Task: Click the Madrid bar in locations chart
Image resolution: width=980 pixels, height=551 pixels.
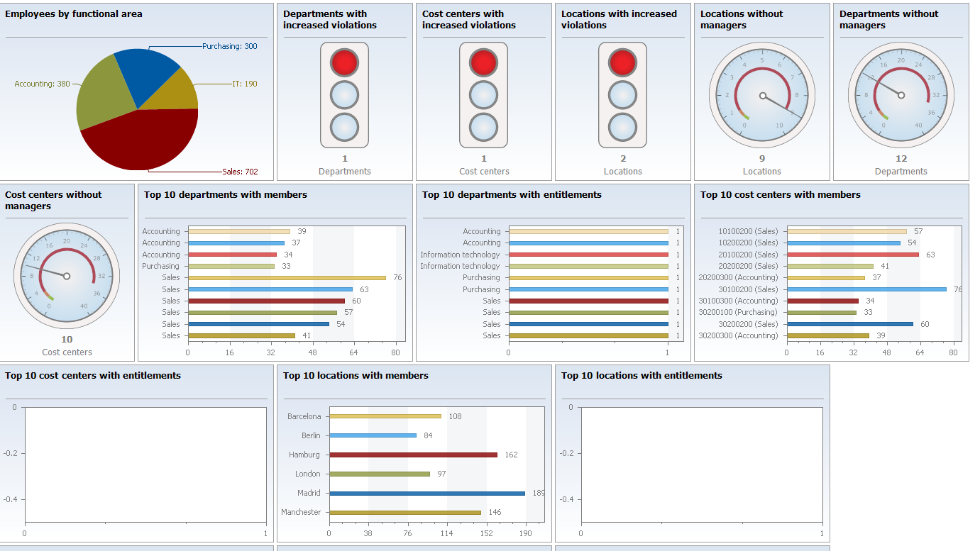Action: [427, 493]
